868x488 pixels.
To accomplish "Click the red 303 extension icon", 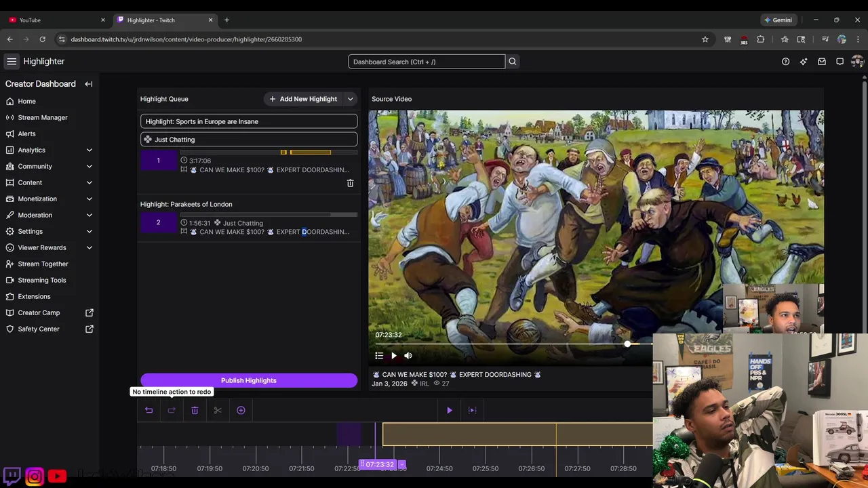I will pos(744,40).
